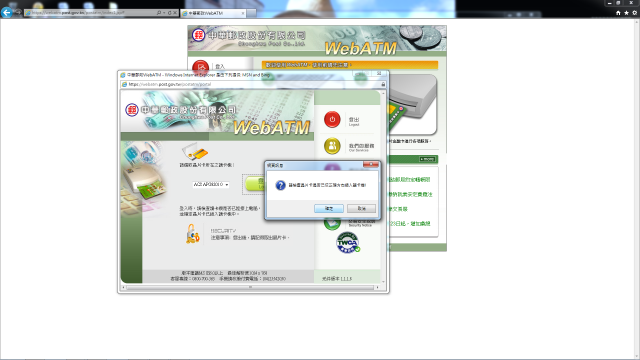
Task: Click the blue question mark dialog icon
Action: point(280,185)
